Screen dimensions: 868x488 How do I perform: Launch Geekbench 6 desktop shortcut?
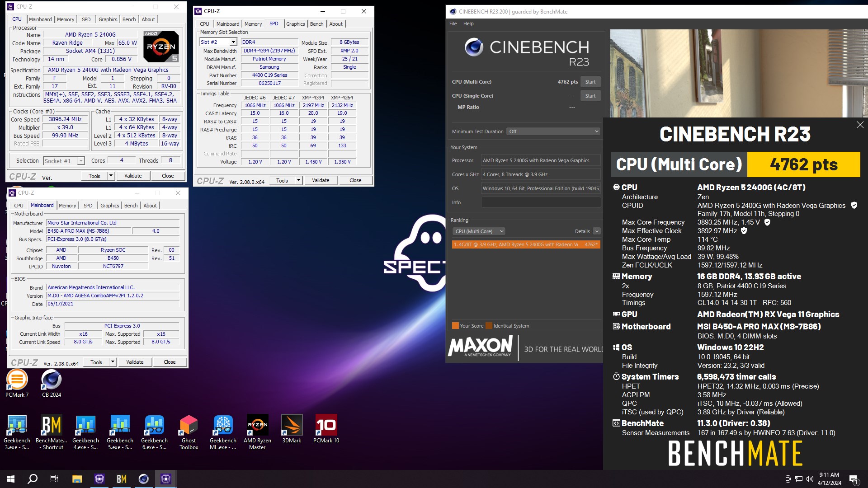(154, 432)
